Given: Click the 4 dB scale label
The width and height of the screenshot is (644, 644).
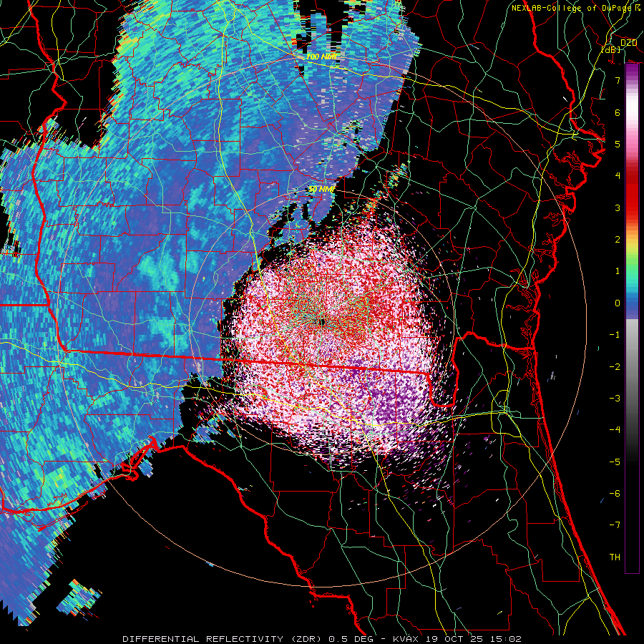Looking at the screenshot, I should (x=618, y=176).
